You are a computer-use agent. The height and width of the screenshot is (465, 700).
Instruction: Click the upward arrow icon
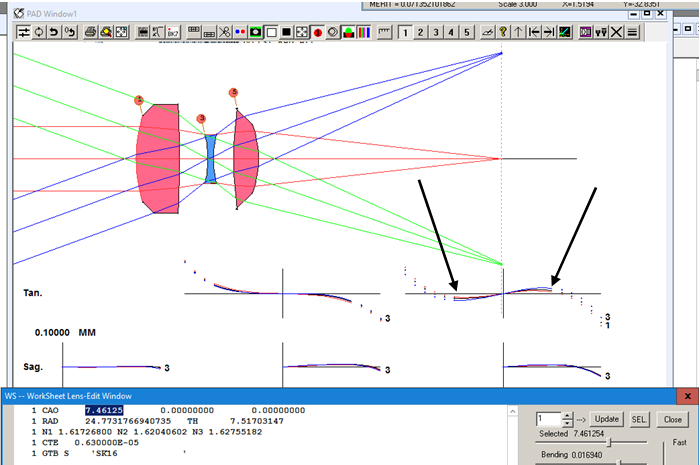tap(518, 32)
